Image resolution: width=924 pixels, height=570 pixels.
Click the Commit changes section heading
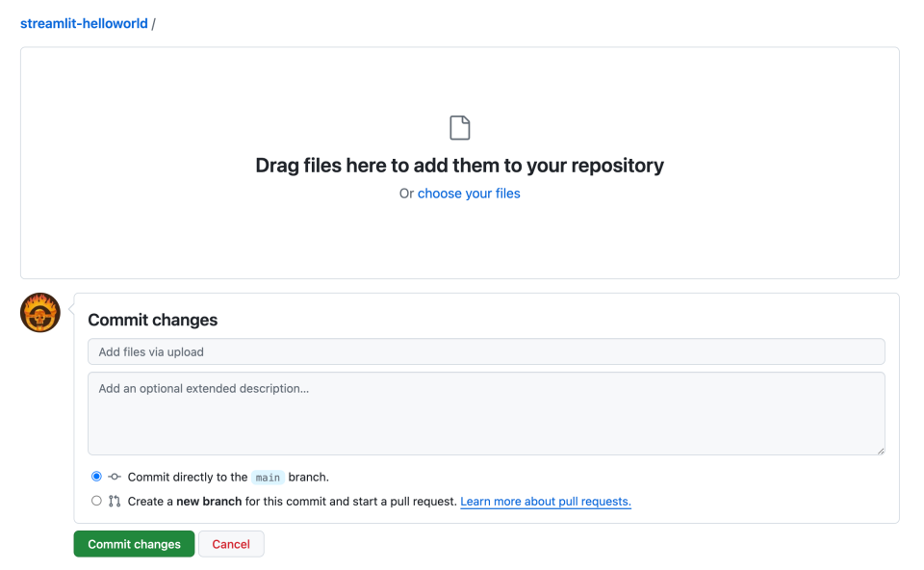click(153, 320)
